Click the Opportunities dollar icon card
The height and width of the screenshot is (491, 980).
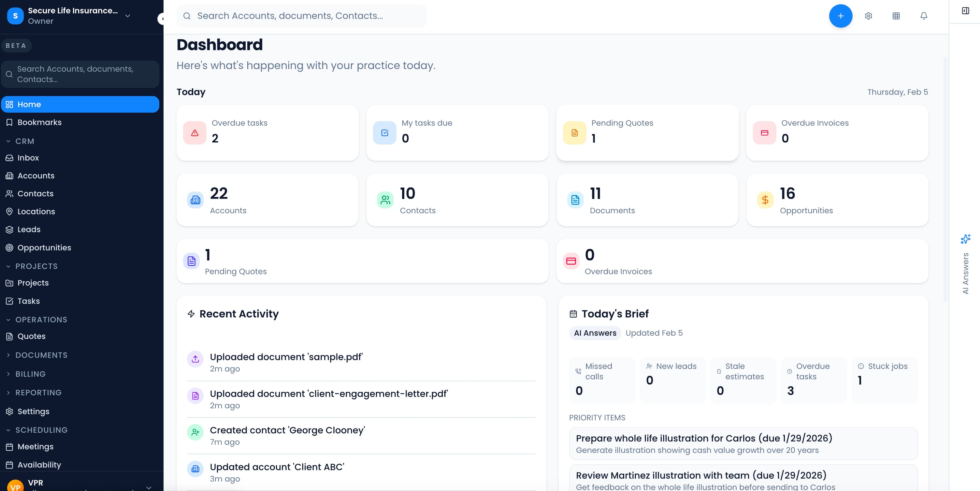coord(765,200)
